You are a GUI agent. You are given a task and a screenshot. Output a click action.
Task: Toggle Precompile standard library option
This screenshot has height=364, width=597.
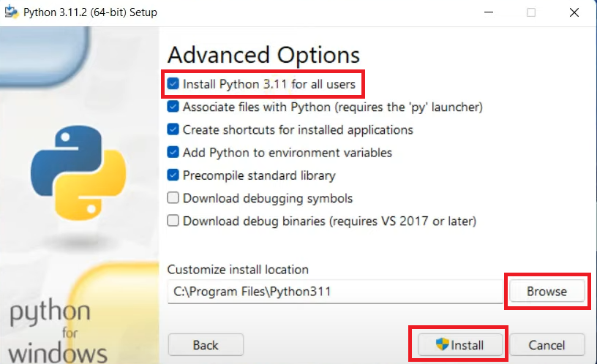(173, 175)
